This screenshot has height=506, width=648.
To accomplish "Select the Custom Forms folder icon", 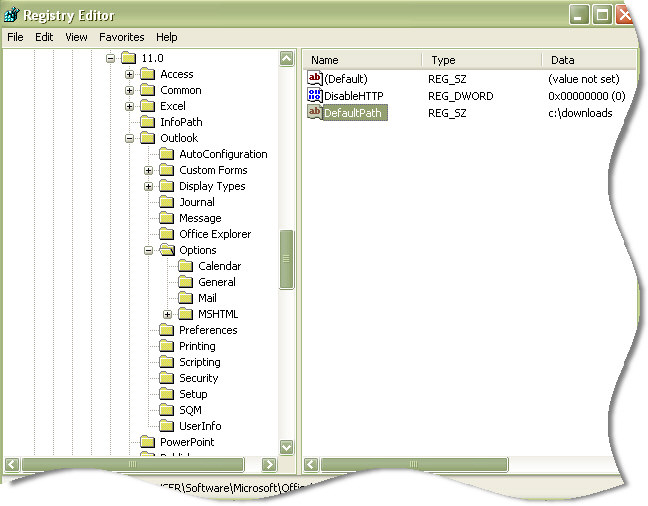I will click(167, 170).
